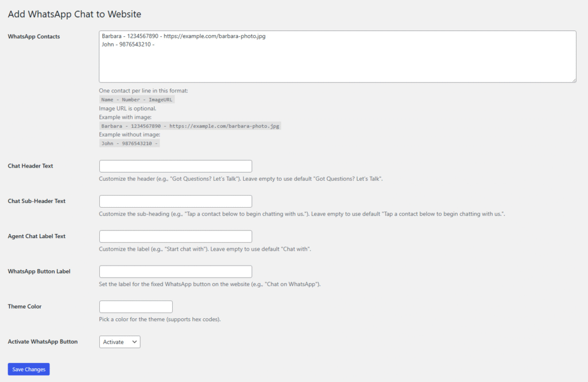Select the 'John - 9876543210 -' example code
This screenshot has width=588, height=382.
point(129,143)
